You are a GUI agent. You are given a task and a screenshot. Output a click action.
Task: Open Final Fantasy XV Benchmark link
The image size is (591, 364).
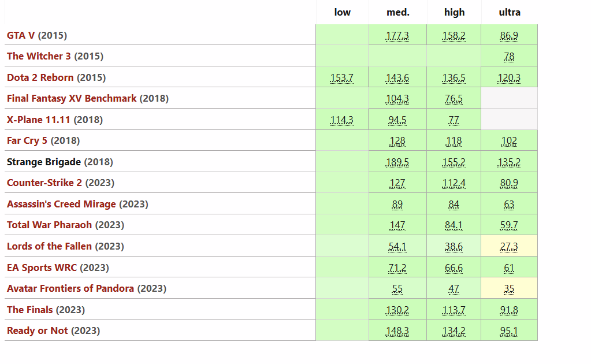[72, 98]
